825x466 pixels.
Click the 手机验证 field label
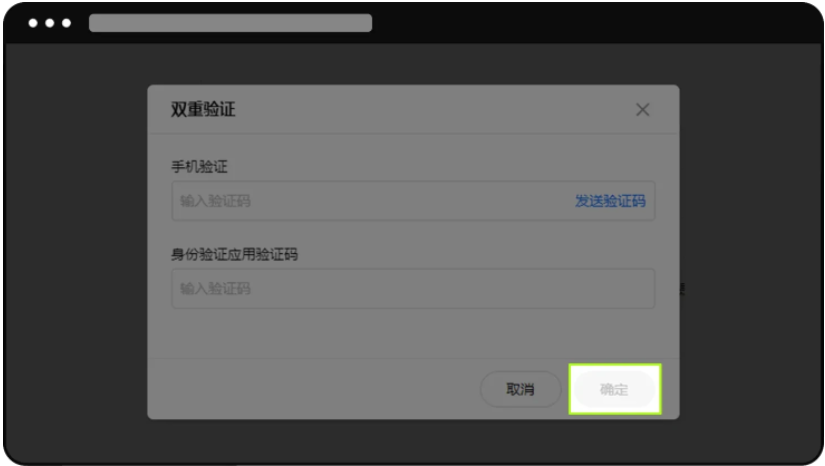[x=199, y=167]
